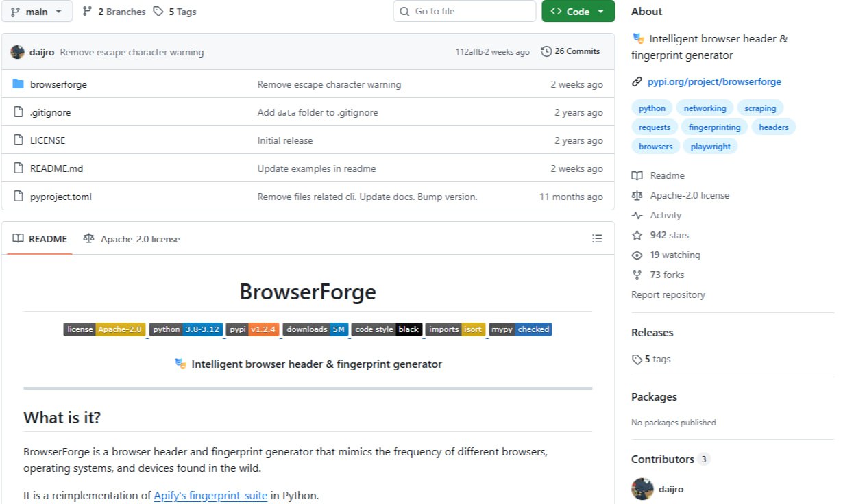
Task: Follow the Apify's fingerprint-suite link
Action: pyautogui.click(x=210, y=495)
